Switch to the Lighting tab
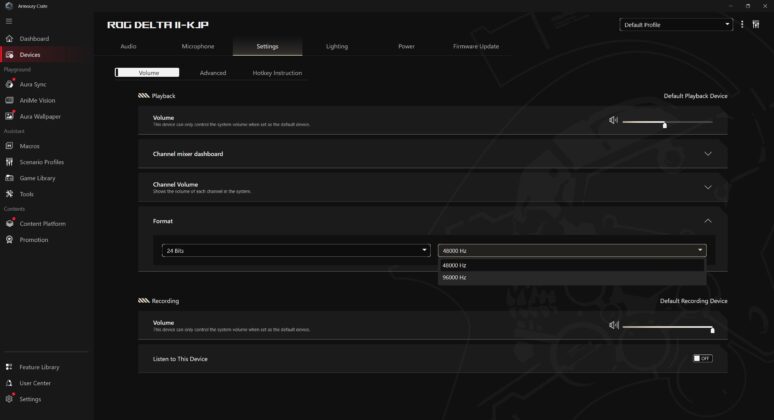 point(337,46)
